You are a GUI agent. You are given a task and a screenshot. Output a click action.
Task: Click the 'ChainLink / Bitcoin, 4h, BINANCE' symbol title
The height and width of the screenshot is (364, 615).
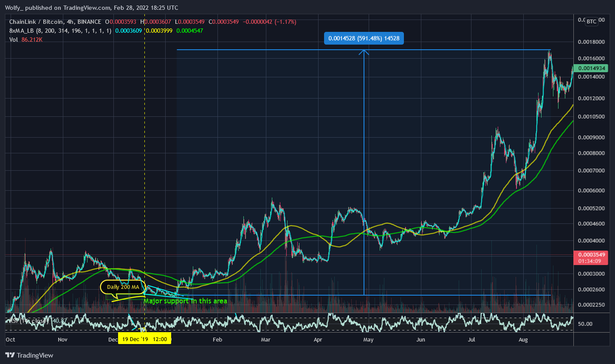click(55, 22)
